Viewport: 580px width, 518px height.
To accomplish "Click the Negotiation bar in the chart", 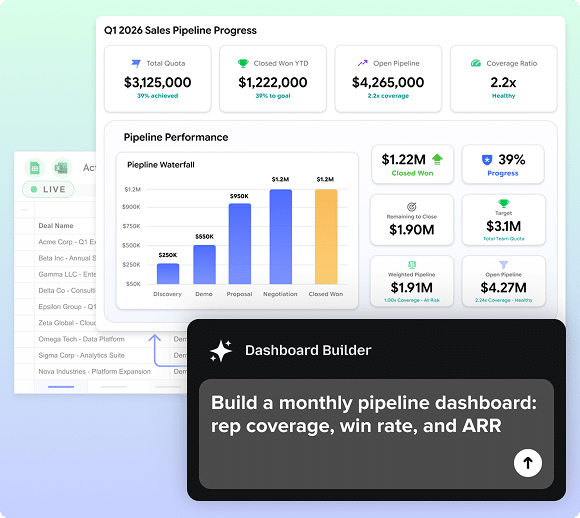I will pos(281,237).
